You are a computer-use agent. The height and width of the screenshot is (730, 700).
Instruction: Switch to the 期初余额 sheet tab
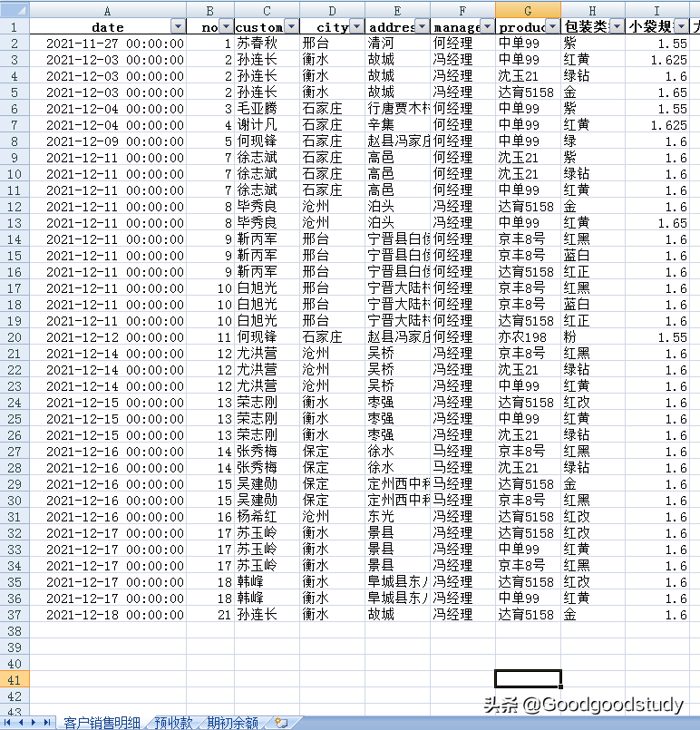pyautogui.click(x=232, y=723)
